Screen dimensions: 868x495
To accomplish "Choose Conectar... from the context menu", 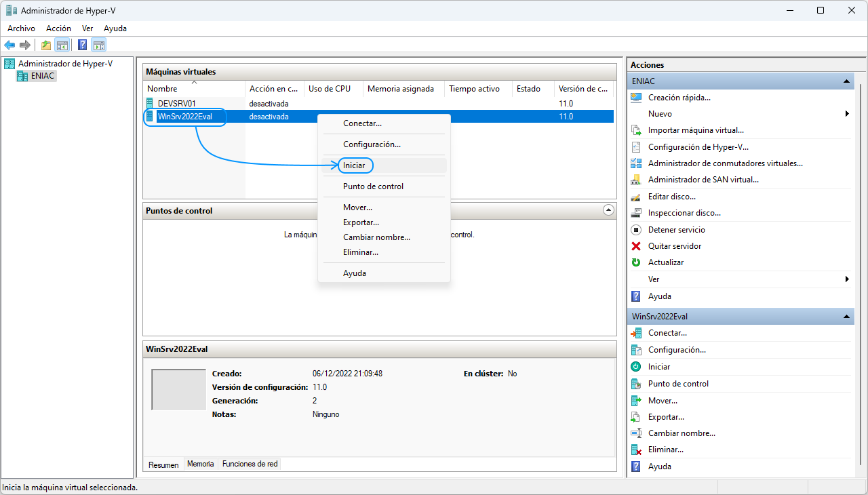I will pos(384,123).
